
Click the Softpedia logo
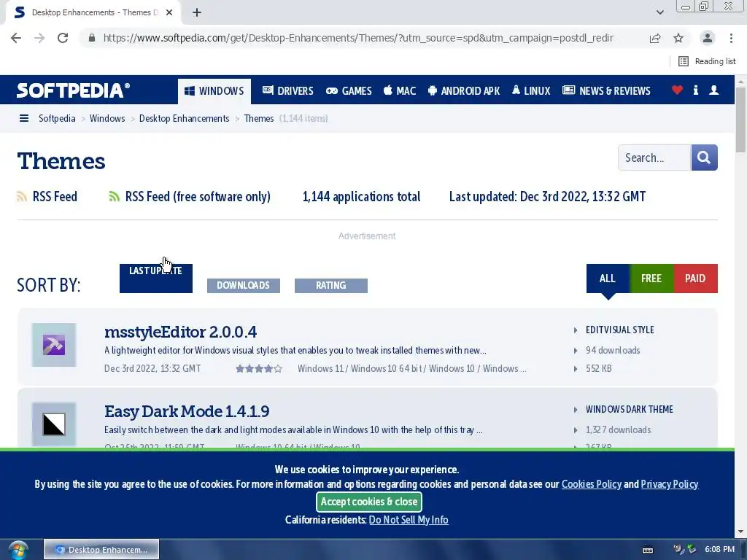(x=73, y=90)
